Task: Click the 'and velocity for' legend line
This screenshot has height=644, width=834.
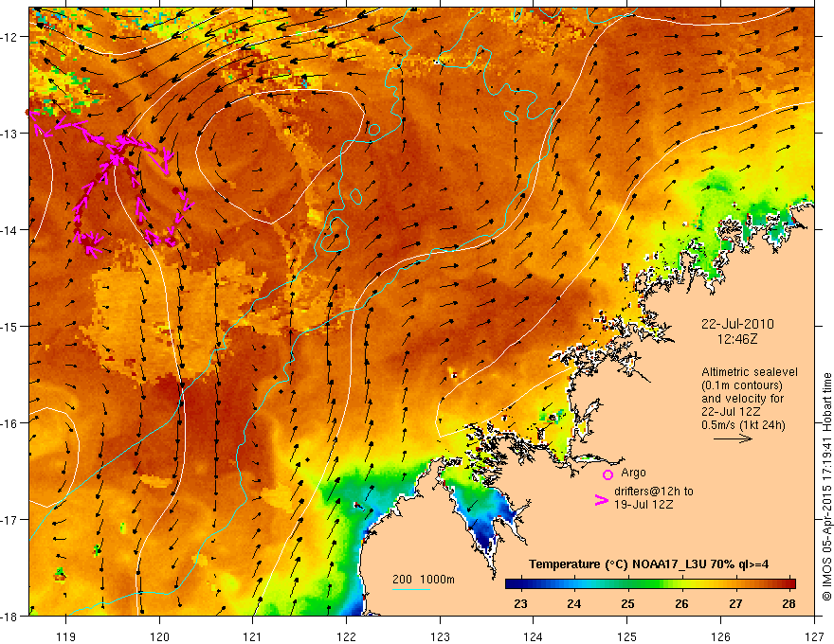Action: tap(742, 399)
